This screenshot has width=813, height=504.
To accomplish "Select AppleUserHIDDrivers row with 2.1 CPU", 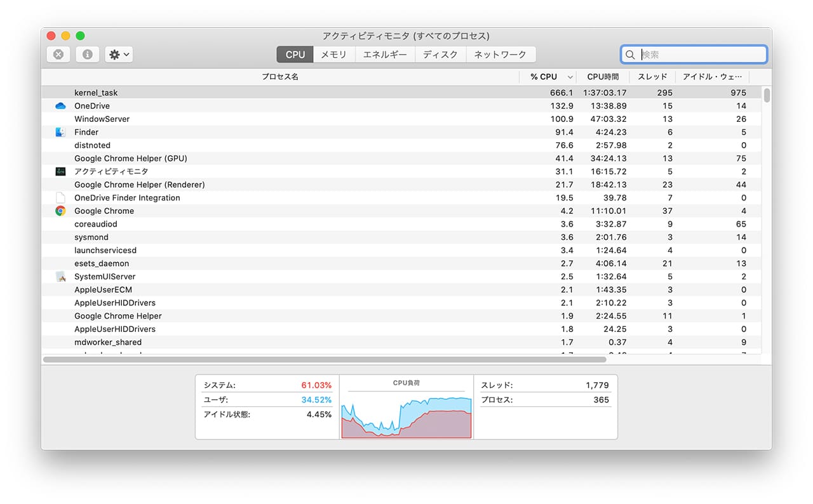I will (401, 303).
